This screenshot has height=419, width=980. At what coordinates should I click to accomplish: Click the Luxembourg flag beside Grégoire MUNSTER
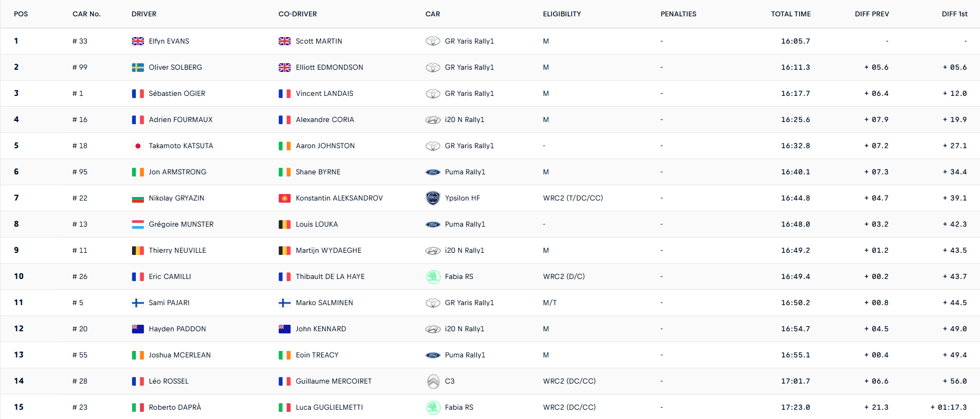[x=138, y=224]
